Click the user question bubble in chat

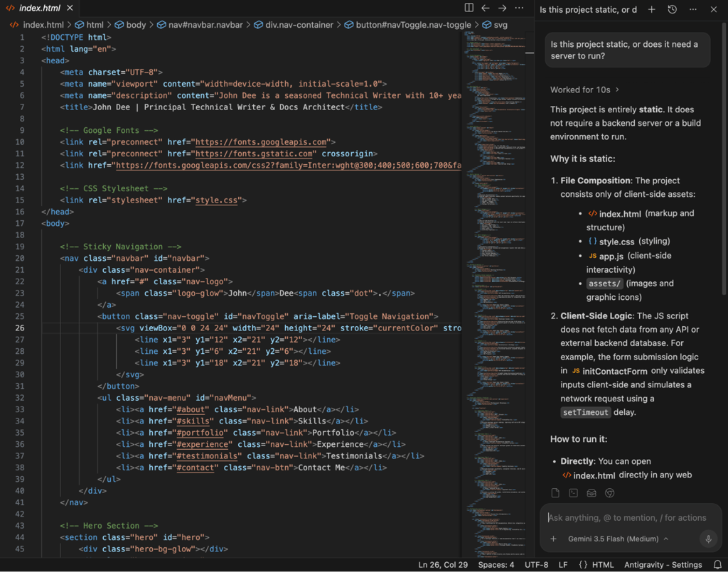coord(627,50)
